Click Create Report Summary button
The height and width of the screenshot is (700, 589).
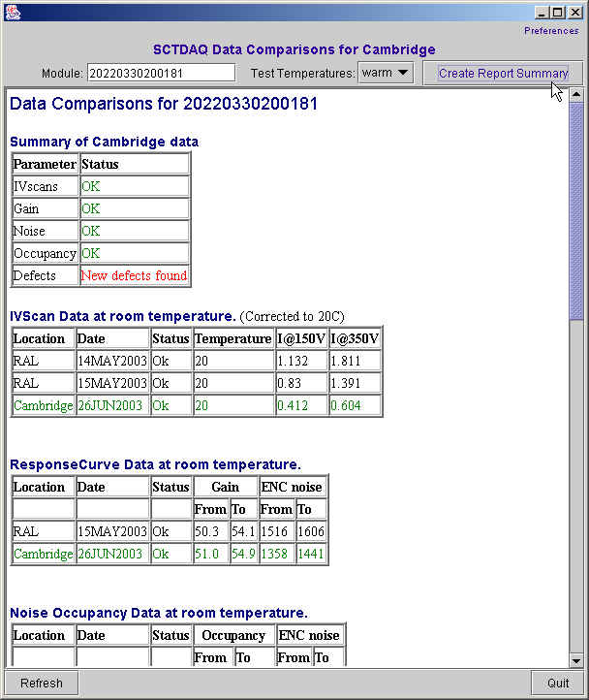[x=503, y=73]
